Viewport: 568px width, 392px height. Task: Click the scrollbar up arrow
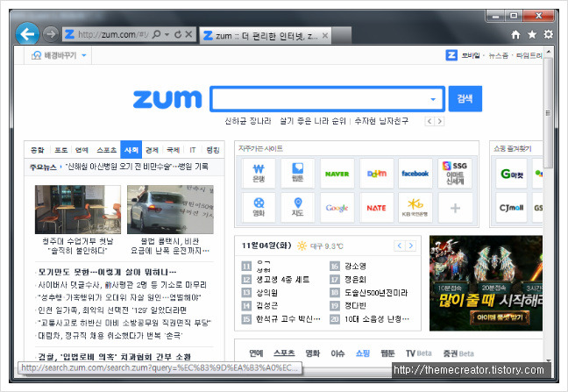[548, 52]
